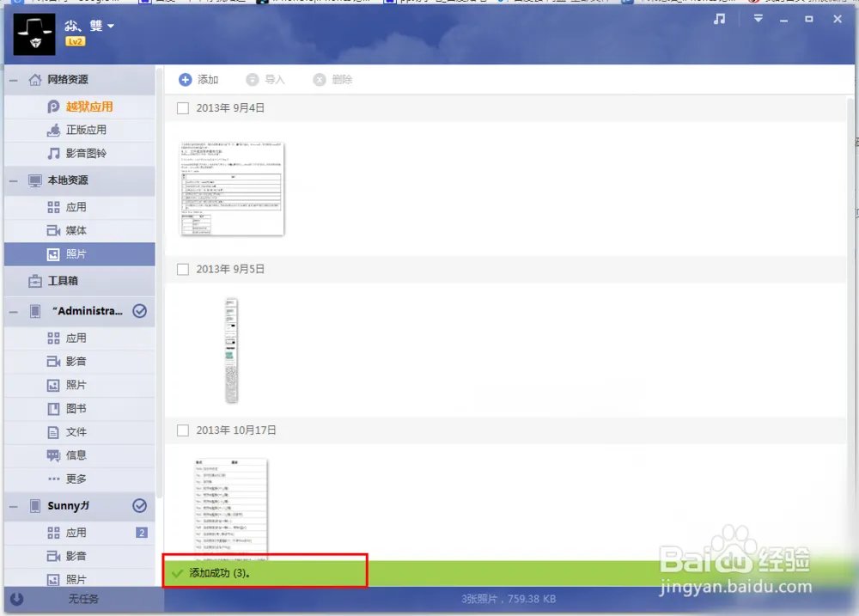This screenshot has height=616, width=859.
Task: Open 信息 messages under Administrator device
Action: (x=76, y=455)
